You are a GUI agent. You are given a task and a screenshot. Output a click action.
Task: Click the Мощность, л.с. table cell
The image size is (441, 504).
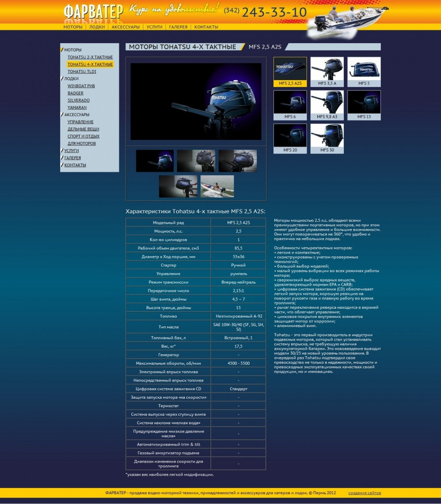tap(168, 231)
